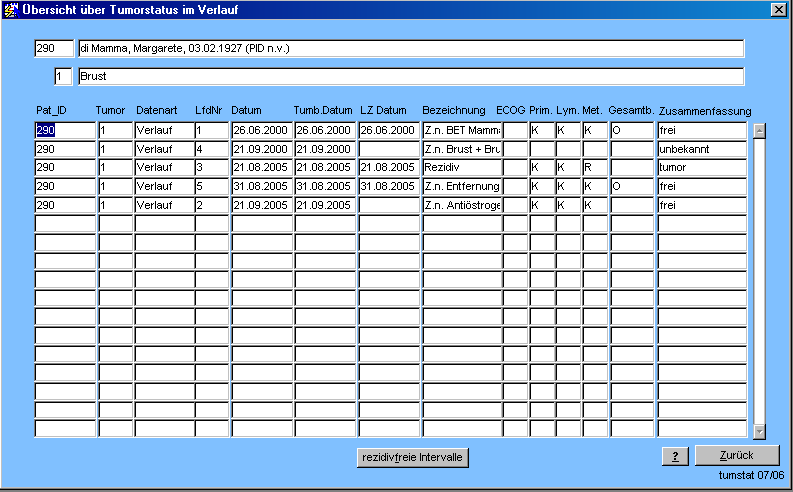Click the tumor name field Brust

click(410, 76)
